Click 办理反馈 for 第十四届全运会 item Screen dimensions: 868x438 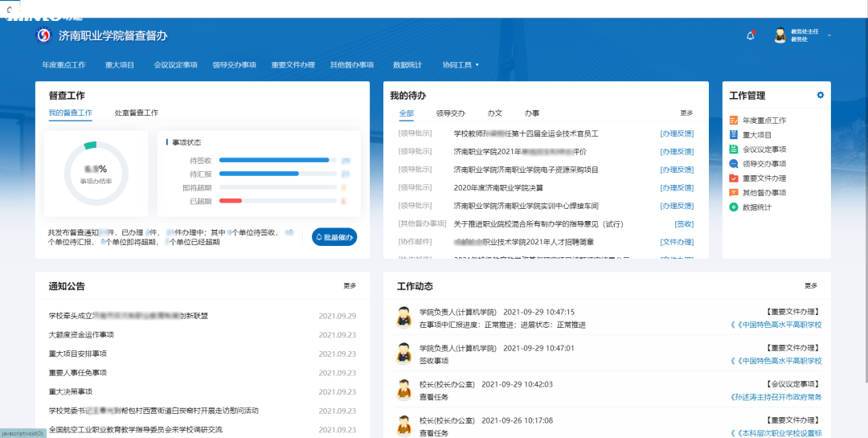point(677,133)
